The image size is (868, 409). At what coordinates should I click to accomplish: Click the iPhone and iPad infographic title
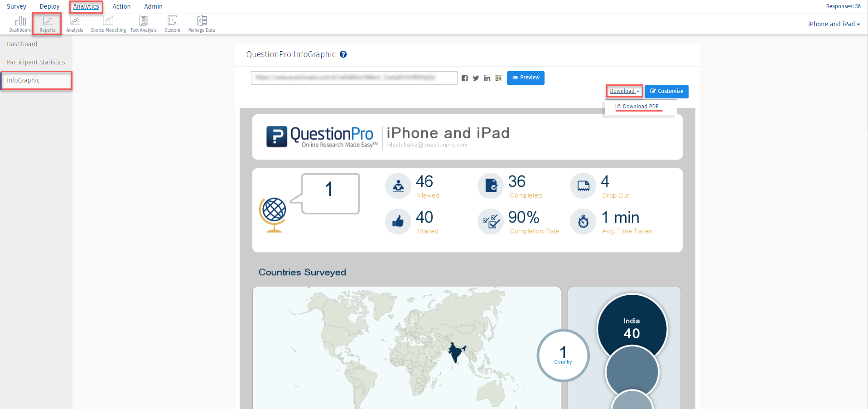(x=448, y=133)
